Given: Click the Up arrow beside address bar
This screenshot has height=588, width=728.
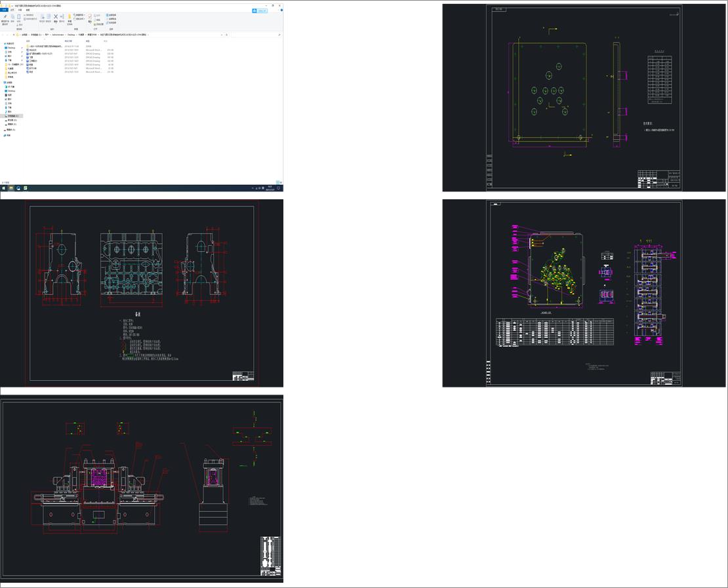Looking at the screenshot, I should [14, 35].
